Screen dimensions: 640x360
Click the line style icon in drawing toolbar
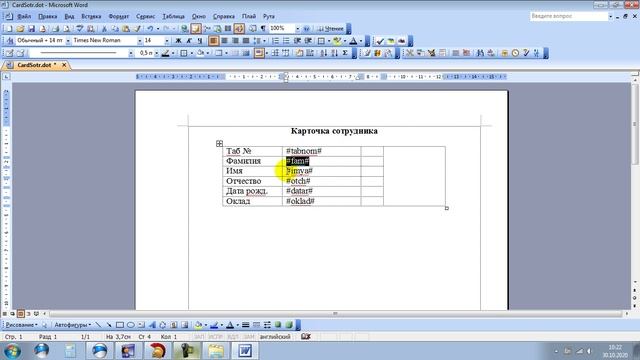[245, 325]
